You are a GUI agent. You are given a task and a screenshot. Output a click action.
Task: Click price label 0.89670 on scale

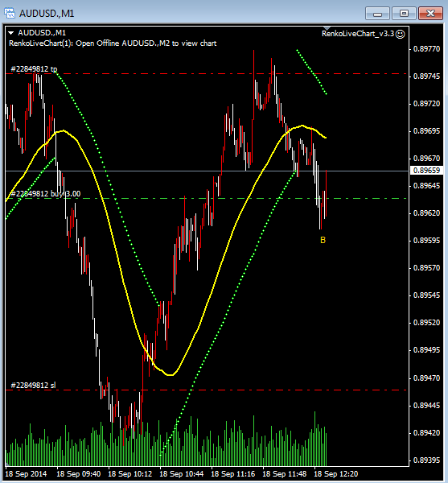pos(426,159)
